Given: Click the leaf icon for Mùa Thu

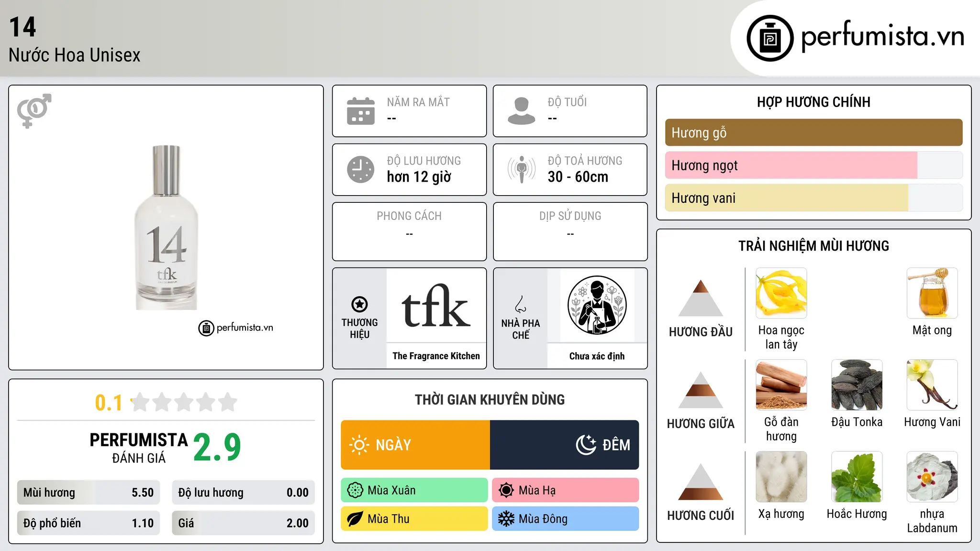Looking at the screenshot, I should [x=355, y=519].
